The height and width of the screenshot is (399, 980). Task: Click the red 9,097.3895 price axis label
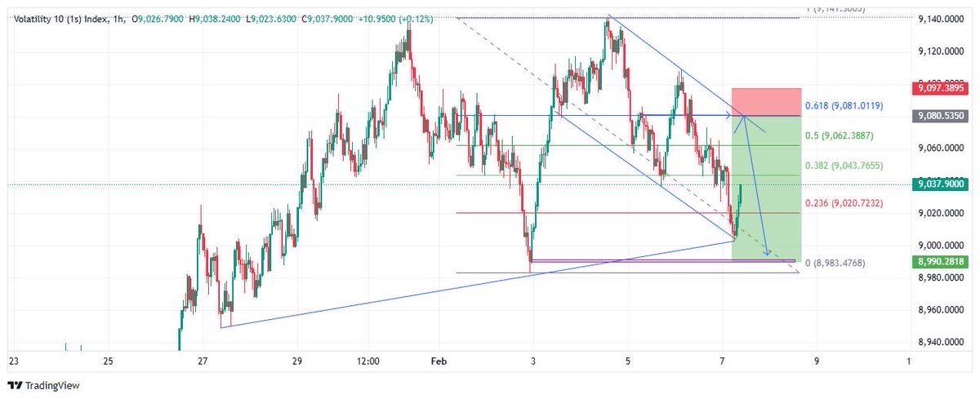click(941, 87)
